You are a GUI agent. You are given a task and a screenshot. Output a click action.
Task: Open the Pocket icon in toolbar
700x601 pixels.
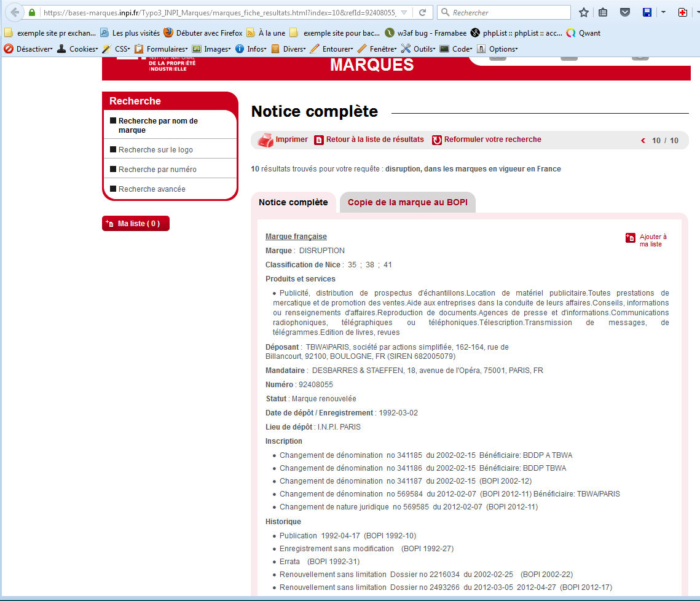pyautogui.click(x=624, y=12)
